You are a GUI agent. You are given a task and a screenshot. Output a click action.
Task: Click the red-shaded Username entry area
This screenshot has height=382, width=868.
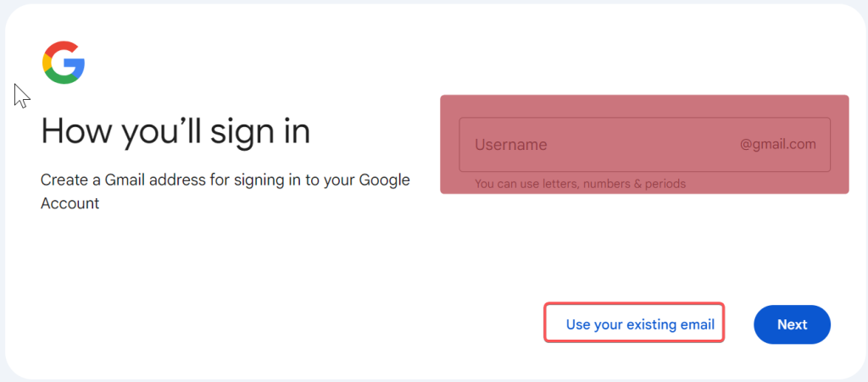coord(644,144)
